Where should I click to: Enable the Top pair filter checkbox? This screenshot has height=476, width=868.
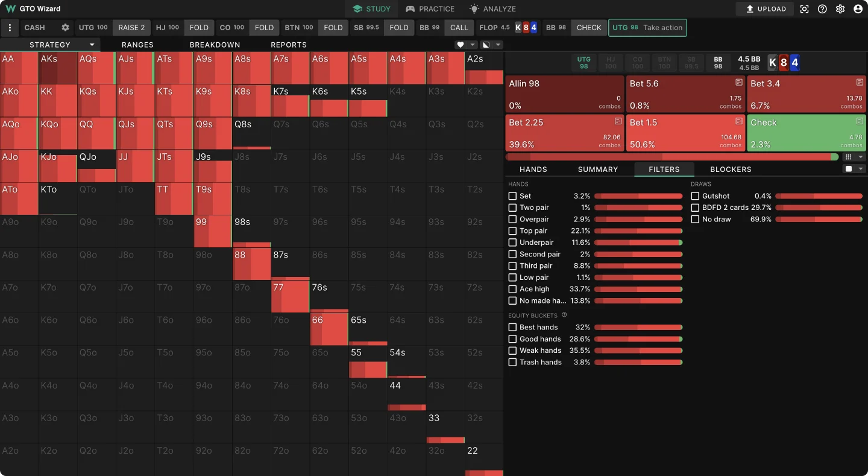(x=512, y=231)
